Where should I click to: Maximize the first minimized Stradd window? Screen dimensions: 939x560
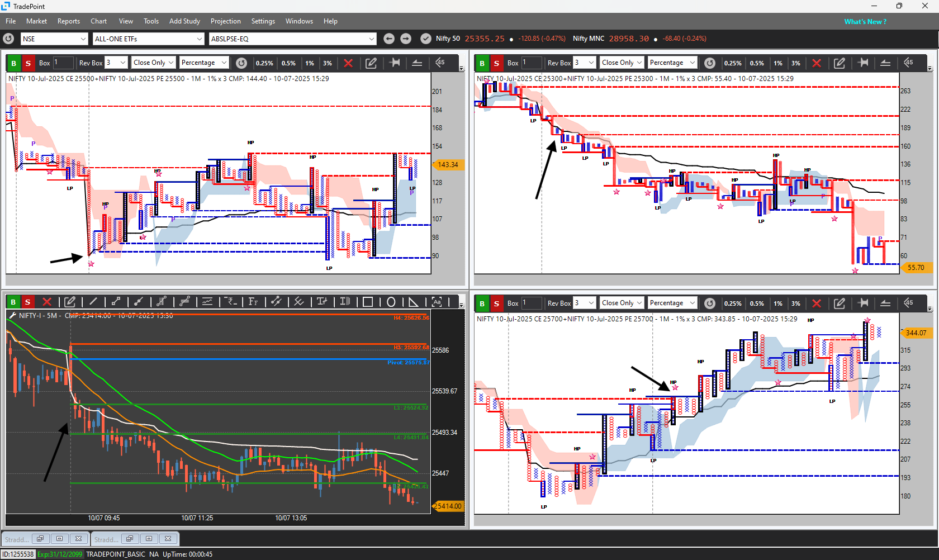tap(59, 539)
